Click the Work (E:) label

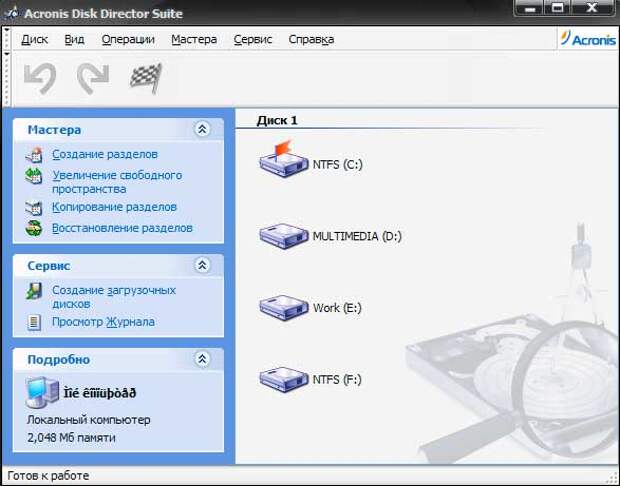[x=337, y=308]
